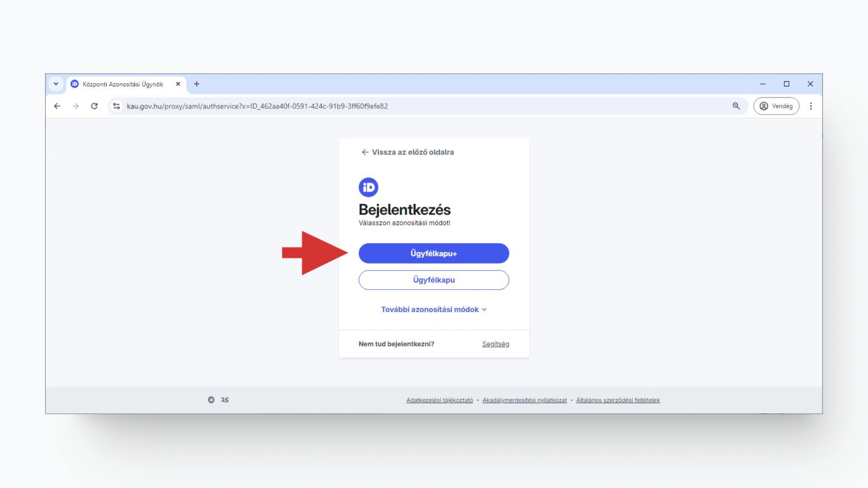Go back via Vissza az előző oldalra
This screenshot has width=868, height=488.
[408, 152]
